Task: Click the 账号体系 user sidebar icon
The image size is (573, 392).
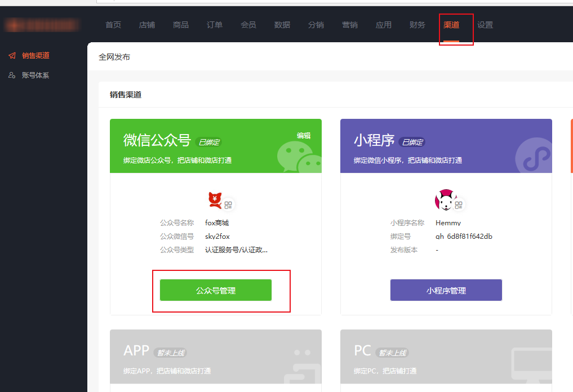Action: 12,75
